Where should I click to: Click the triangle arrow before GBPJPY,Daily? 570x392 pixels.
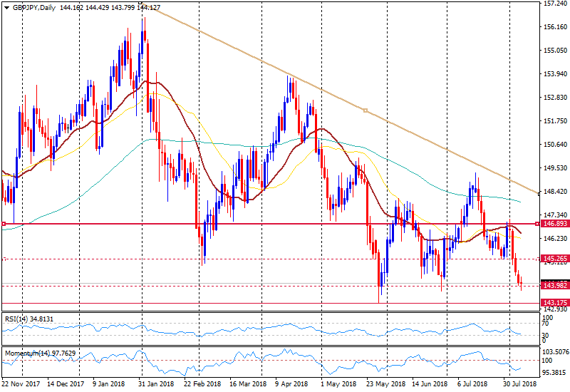[6, 7]
